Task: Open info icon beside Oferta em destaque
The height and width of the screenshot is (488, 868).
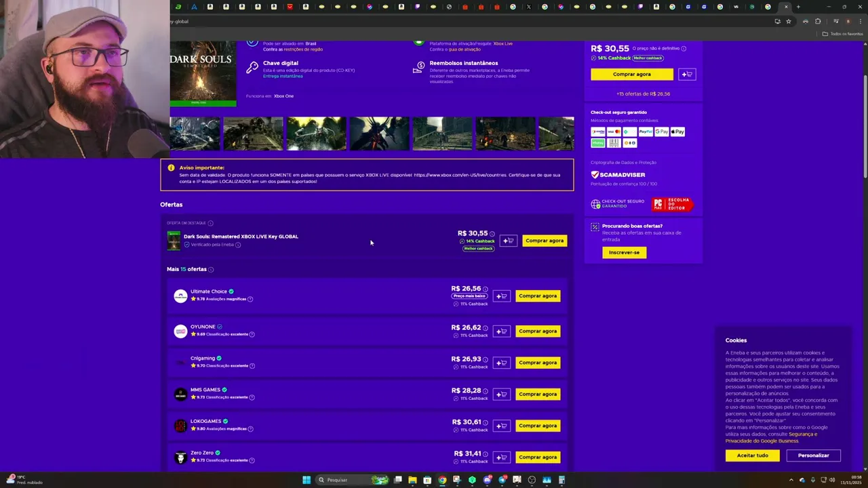Action: point(210,223)
